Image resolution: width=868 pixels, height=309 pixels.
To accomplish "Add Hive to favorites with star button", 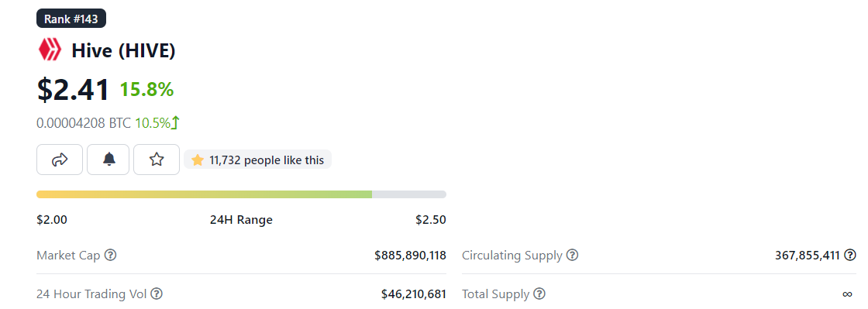I will point(157,160).
